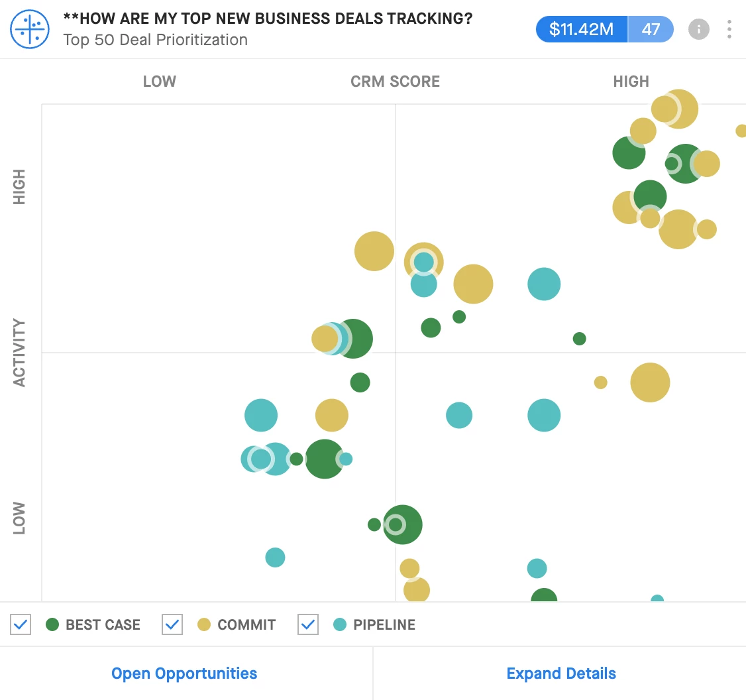This screenshot has width=746, height=700.
Task: Select the small yellow dot beside large yellow bubble
Action: point(600,382)
